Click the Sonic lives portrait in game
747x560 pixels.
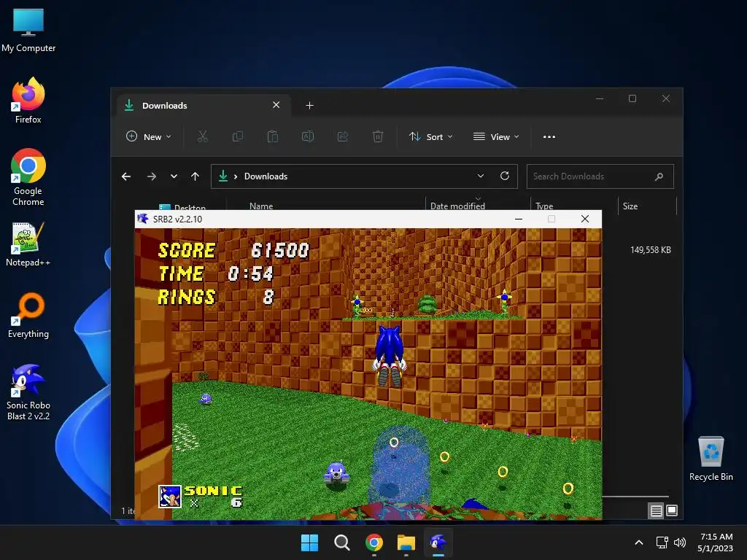tap(169, 497)
